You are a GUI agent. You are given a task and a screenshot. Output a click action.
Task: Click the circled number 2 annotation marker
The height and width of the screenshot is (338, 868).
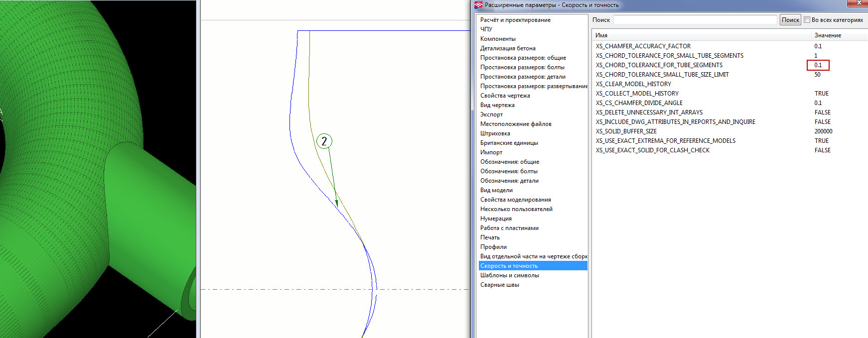coord(324,141)
